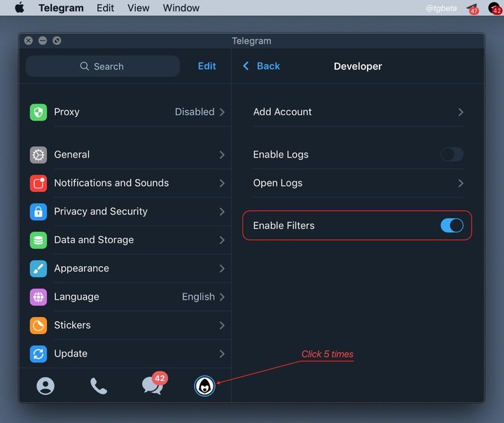Click the Settings profile avatar icon
The width and height of the screenshot is (504, 423).
(x=204, y=386)
